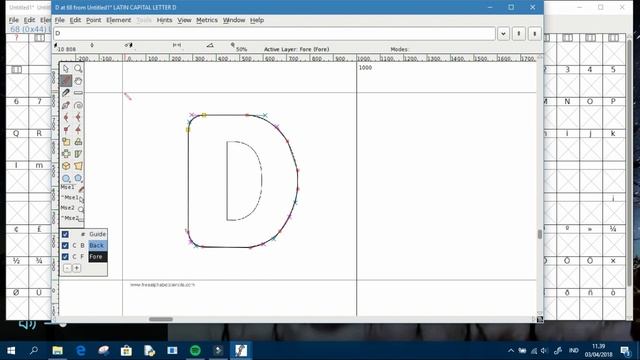Select the 3D Rotate tool

(x=66, y=166)
